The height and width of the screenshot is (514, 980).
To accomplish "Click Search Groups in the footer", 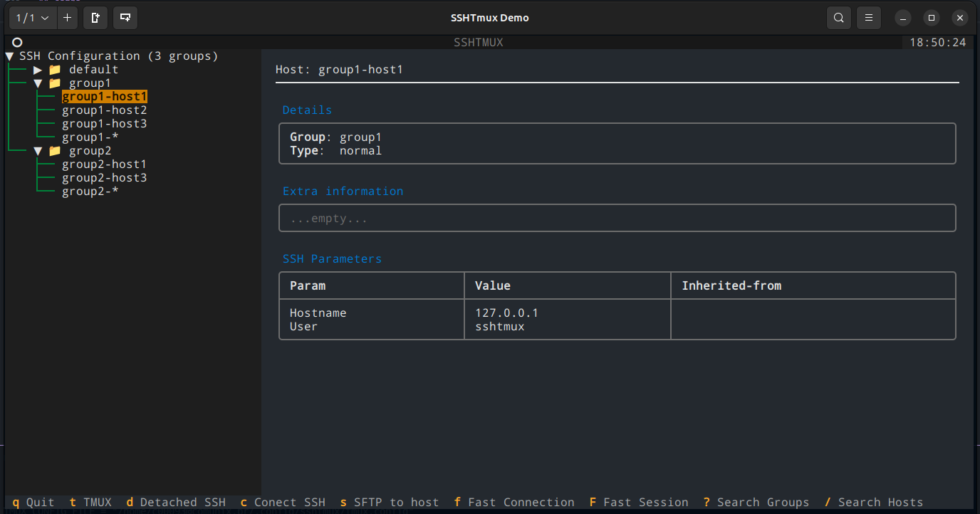I will point(756,503).
